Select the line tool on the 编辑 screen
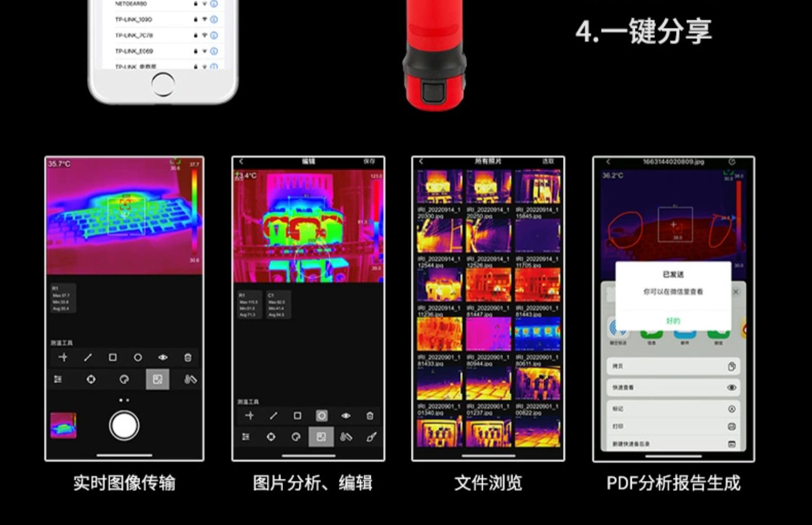 click(x=273, y=416)
